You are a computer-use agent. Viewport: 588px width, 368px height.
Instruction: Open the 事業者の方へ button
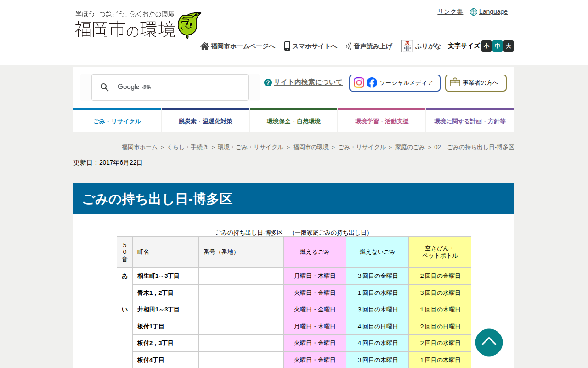coord(476,83)
